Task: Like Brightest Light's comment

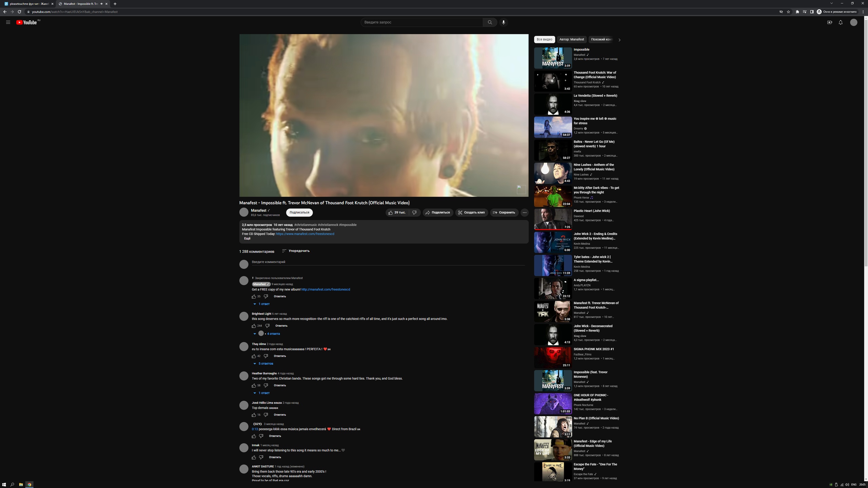Action: pos(254,326)
